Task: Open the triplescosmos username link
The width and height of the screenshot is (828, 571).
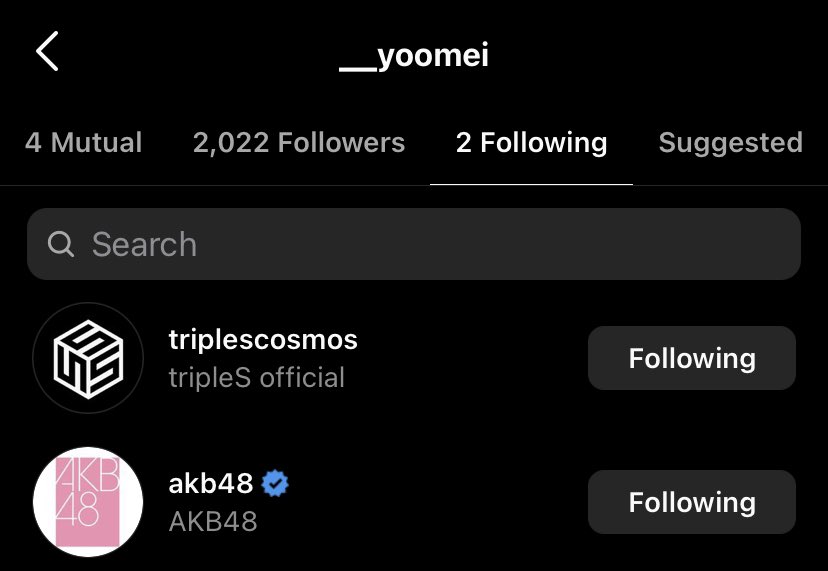Action: [x=263, y=340]
